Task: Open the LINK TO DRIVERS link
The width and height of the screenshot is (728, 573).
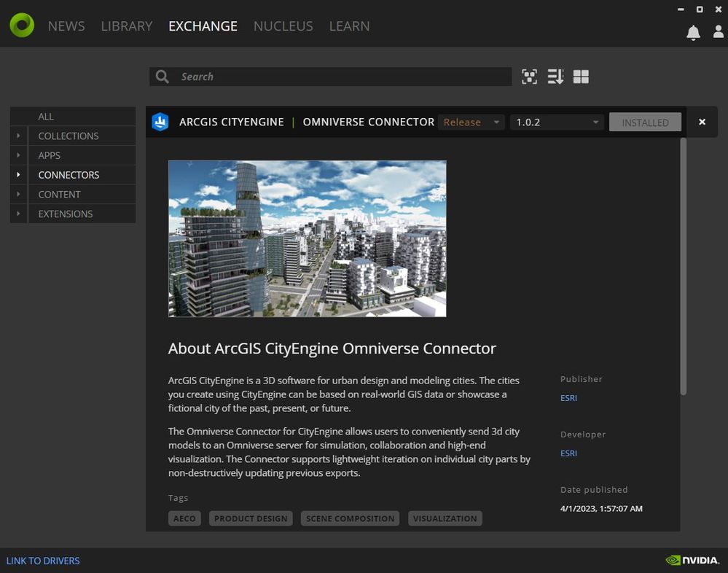Action: 43,561
